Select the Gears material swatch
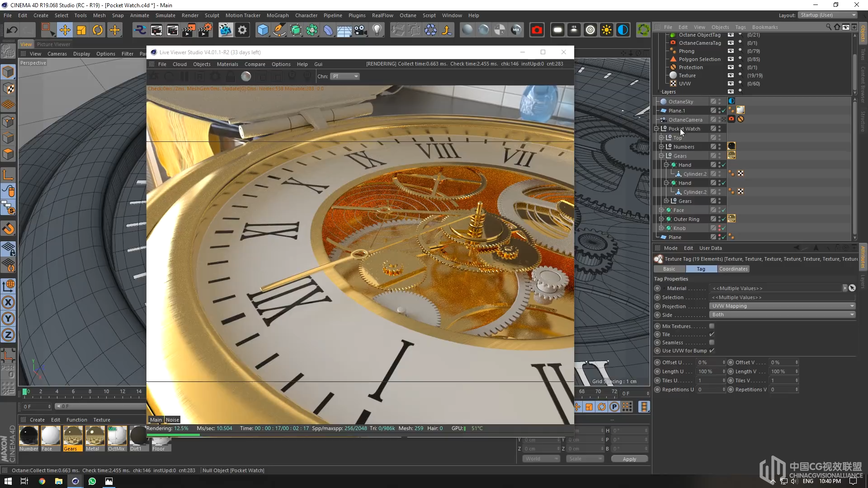Viewport: 868px width, 488px height. pos(72,438)
